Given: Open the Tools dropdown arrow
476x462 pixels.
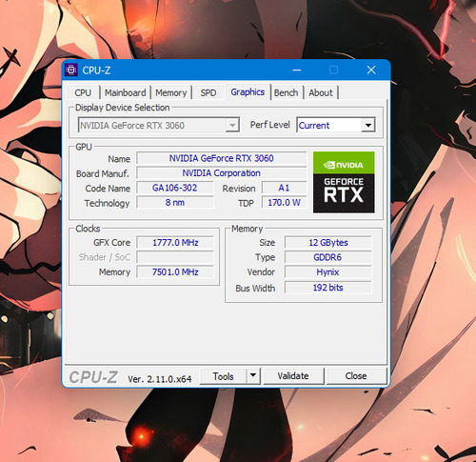Looking at the screenshot, I should [253, 376].
